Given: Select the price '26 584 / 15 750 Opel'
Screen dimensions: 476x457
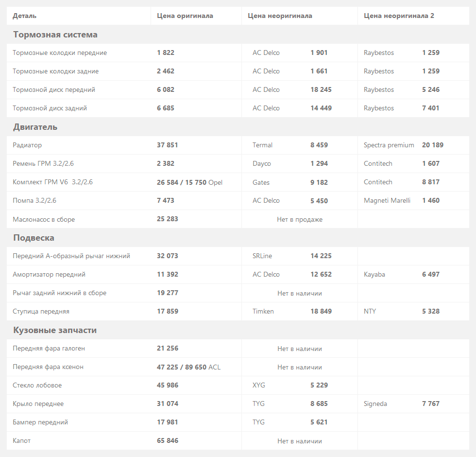Looking at the screenshot, I should (x=190, y=182).
